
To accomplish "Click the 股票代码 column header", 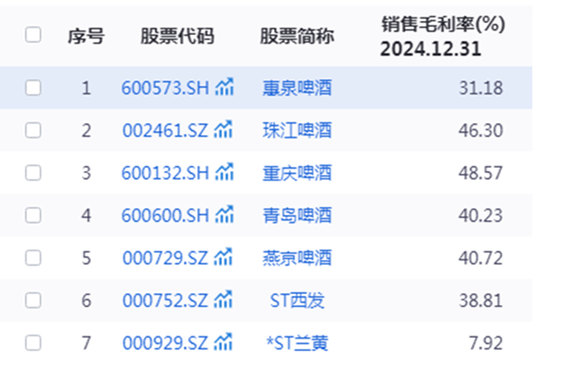I will pyautogui.click(x=177, y=36).
